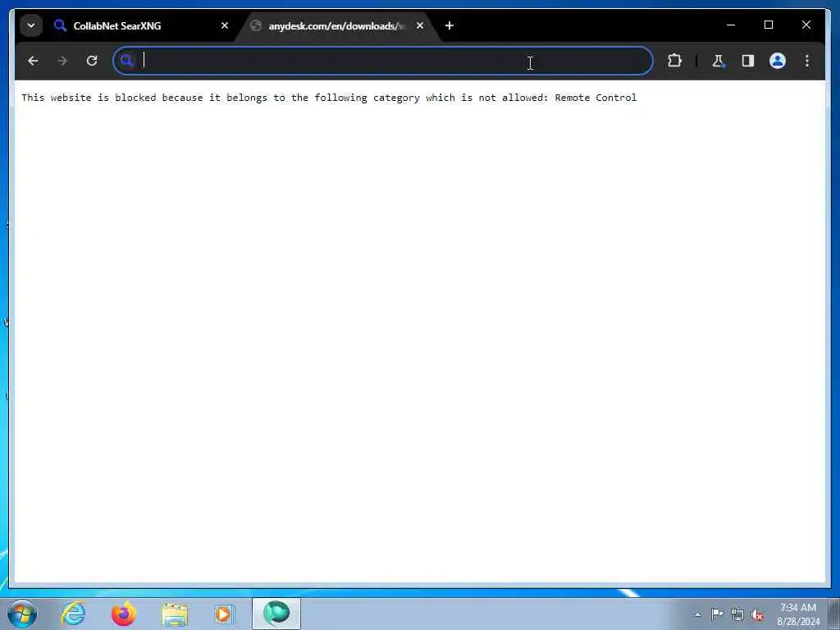Open the Chrome Labs flask icon
Viewport: 840px width, 630px height.
(x=718, y=61)
